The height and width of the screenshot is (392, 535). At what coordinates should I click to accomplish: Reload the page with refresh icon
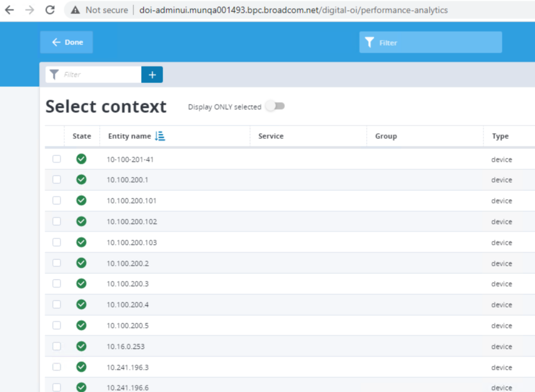pyautogui.click(x=50, y=10)
